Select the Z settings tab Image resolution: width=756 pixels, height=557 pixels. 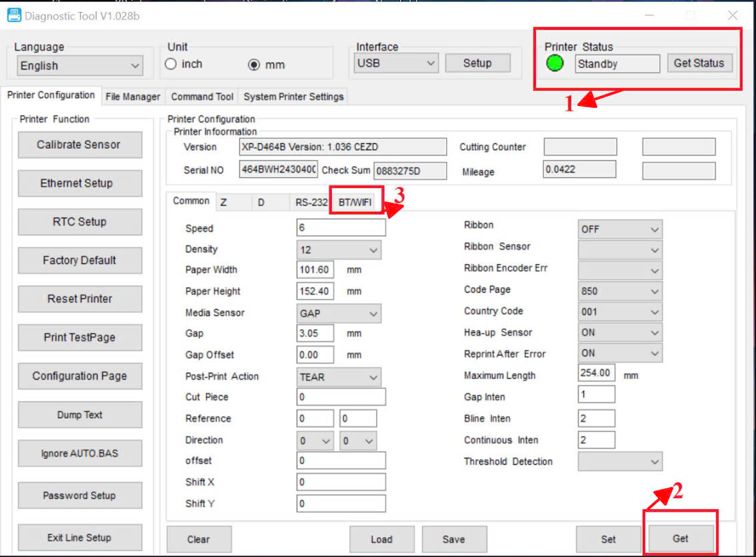(233, 203)
